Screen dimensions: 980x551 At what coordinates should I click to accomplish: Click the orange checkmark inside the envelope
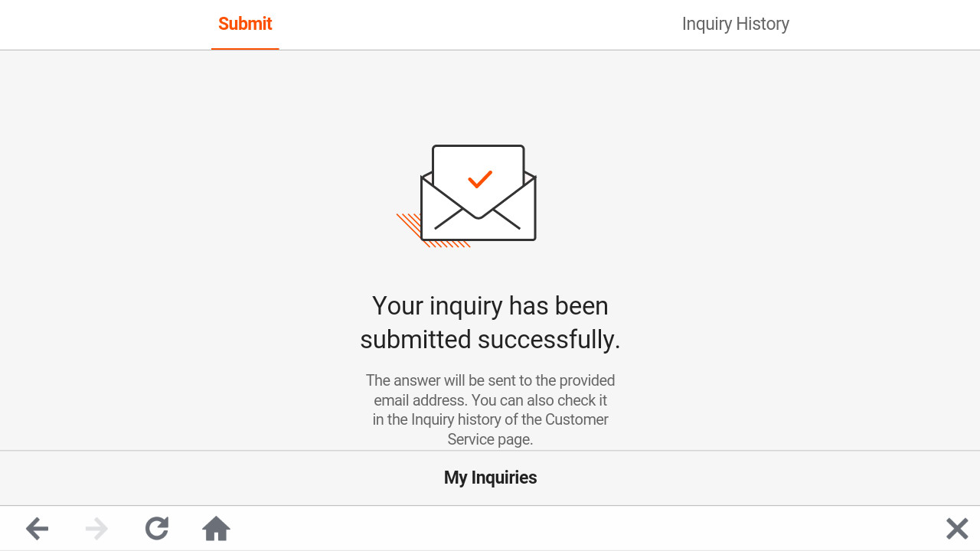pyautogui.click(x=480, y=180)
